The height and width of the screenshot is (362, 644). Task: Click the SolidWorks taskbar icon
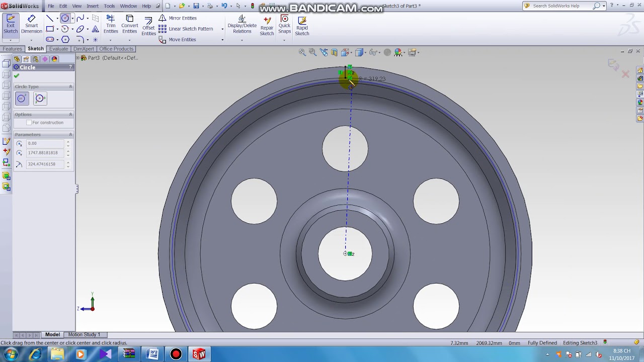tap(199, 354)
